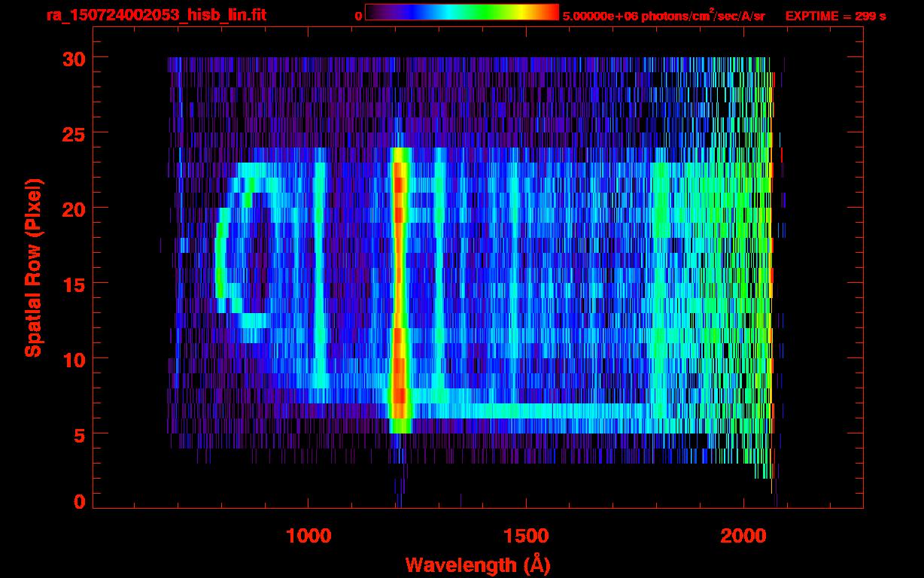The width and height of the screenshot is (924, 578).
Task: Click the Spatial Row (Pixel) axis label
Action: 33,268
